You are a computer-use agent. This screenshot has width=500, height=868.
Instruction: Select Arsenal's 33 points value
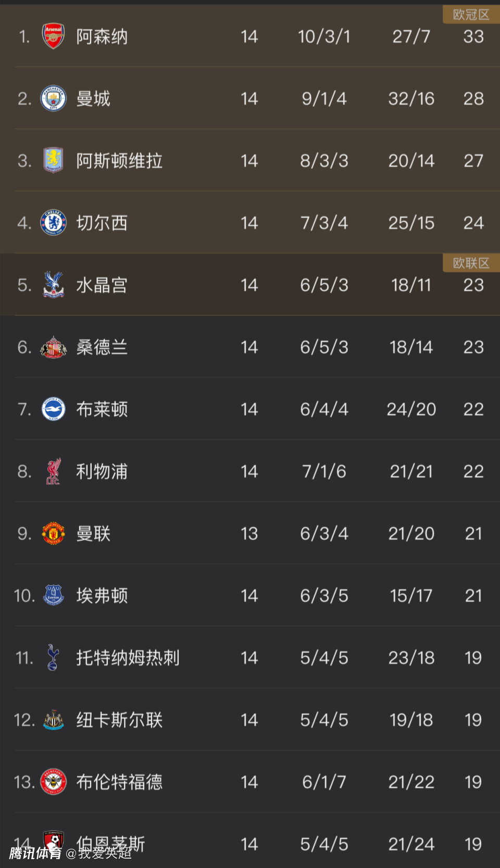(x=473, y=36)
